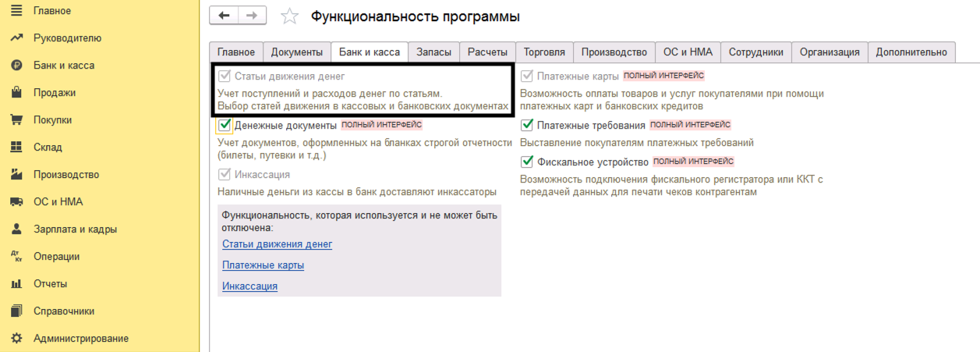Click the Зарплата и кадры person icon

(16, 229)
